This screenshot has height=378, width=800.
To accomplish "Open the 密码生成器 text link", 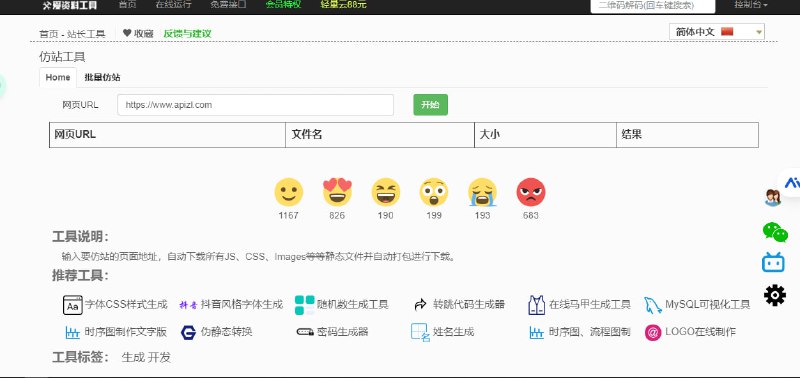I will [x=343, y=332].
